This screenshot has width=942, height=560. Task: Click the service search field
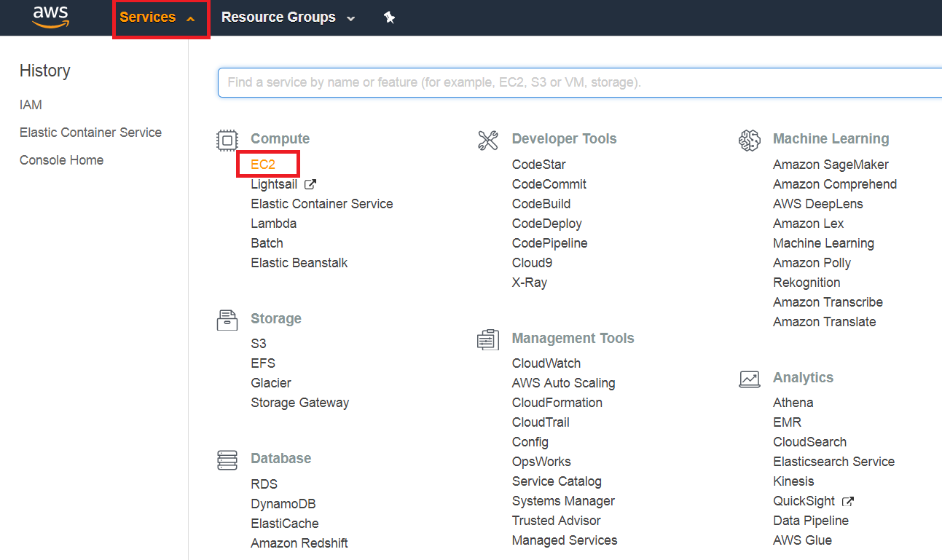click(x=510, y=82)
